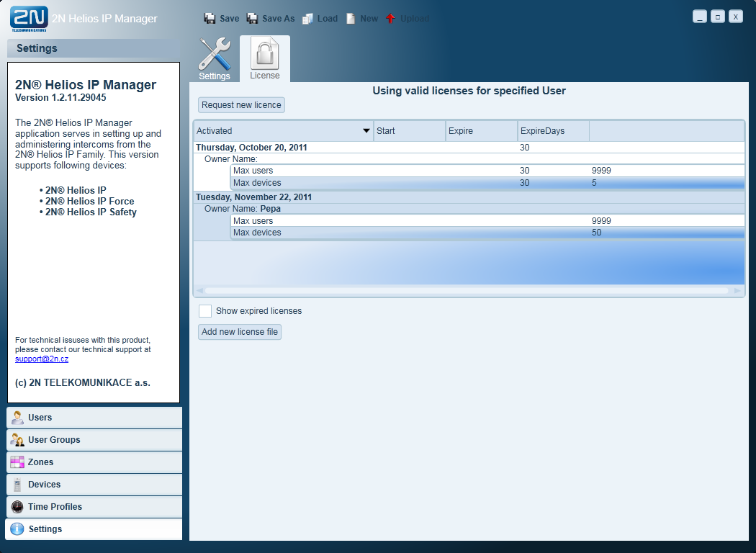This screenshot has height=553, width=756.
Task: Open the License padlock tab
Action: 265,58
